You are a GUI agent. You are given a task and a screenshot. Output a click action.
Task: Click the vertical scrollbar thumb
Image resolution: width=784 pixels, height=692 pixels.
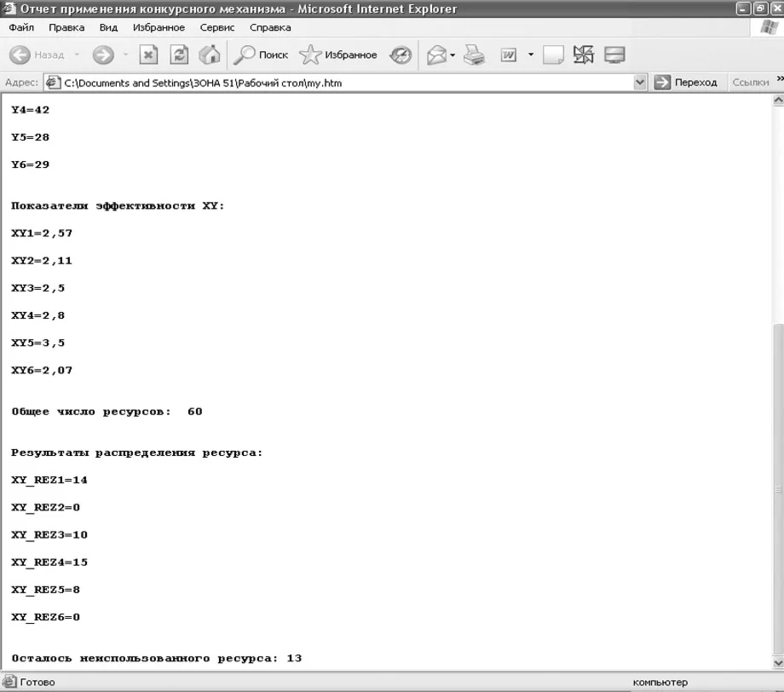pyautogui.click(x=778, y=487)
